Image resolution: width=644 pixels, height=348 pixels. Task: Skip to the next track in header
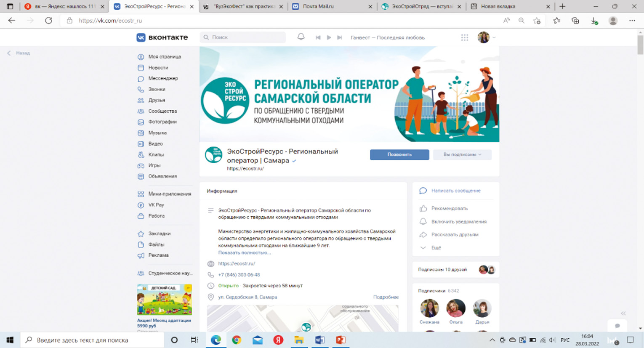[339, 37]
